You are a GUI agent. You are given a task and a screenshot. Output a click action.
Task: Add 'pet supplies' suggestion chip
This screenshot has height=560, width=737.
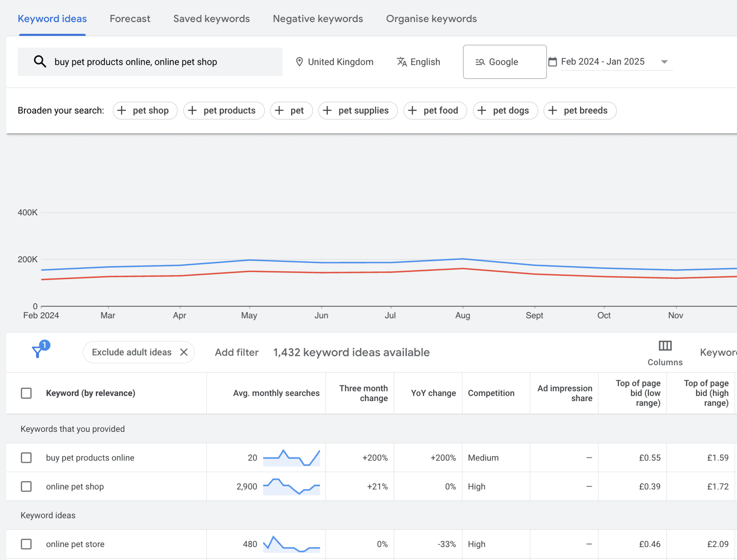[x=358, y=111]
